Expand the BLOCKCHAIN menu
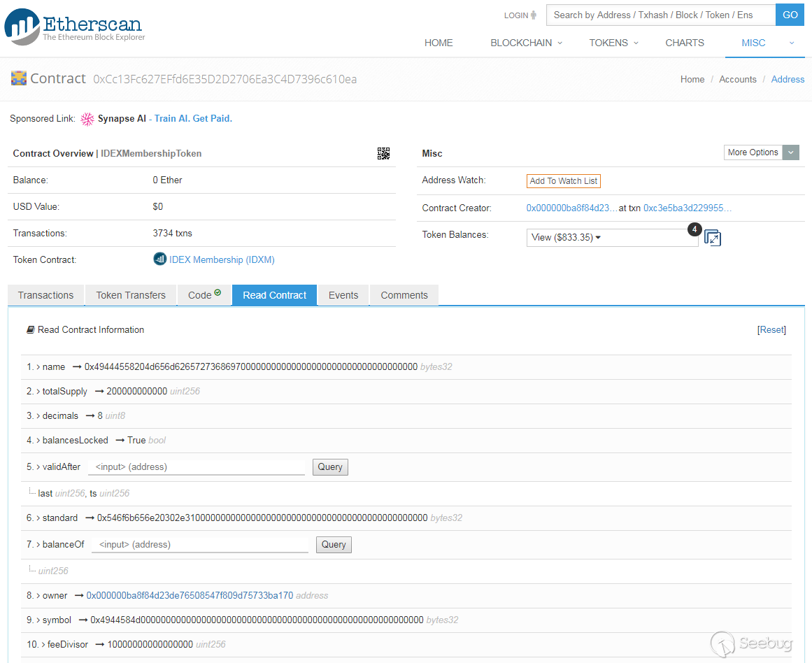The image size is (812, 663). point(526,43)
